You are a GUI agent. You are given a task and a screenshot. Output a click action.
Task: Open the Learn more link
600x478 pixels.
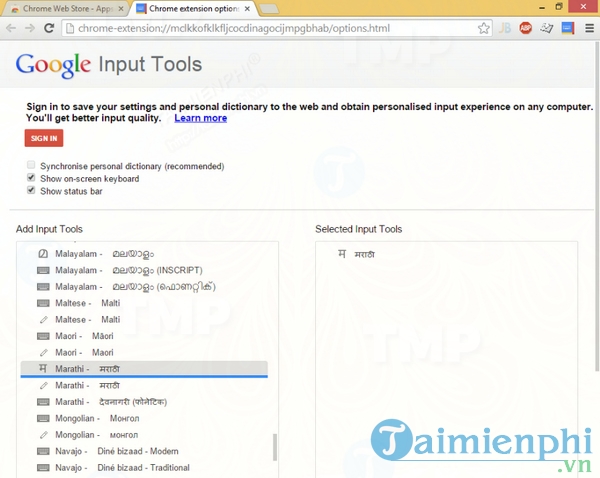click(x=201, y=118)
